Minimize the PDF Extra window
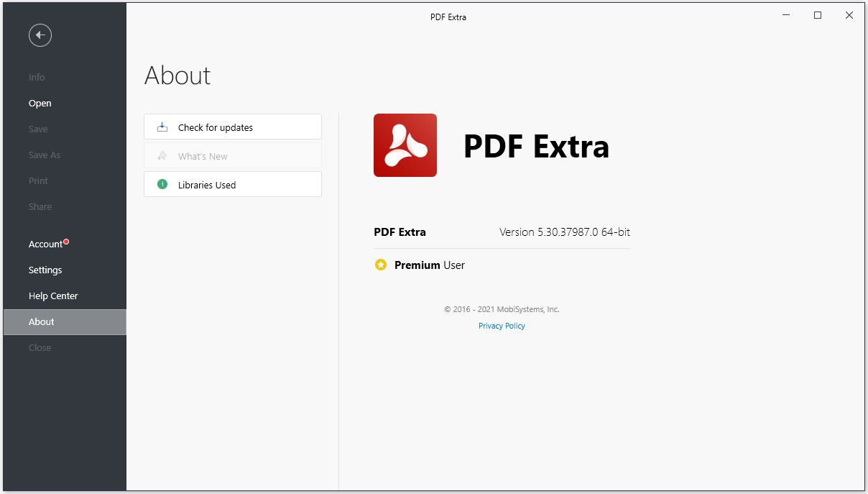The width and height of the screenshot is (868, 494). (785, 15)
